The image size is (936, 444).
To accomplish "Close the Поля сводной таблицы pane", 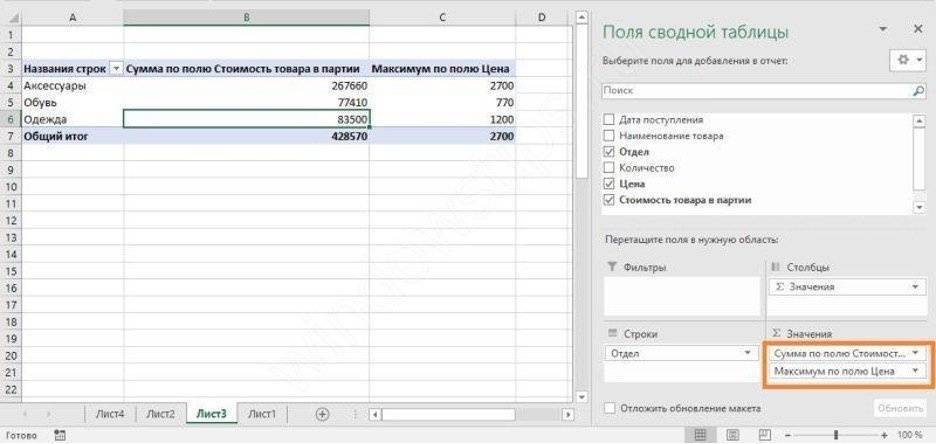I will 918,30.
